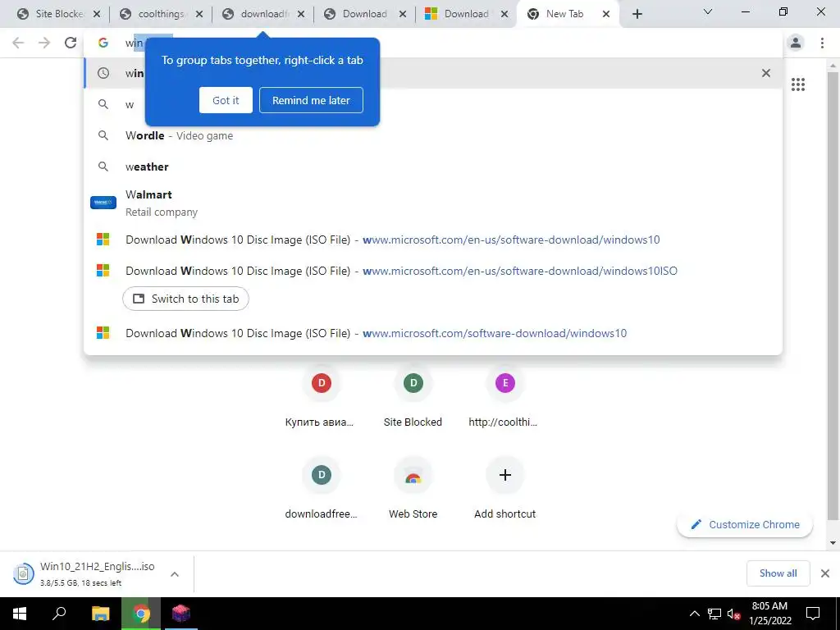
Task: Close the downloadfr tab
Action: coord(301,14)
